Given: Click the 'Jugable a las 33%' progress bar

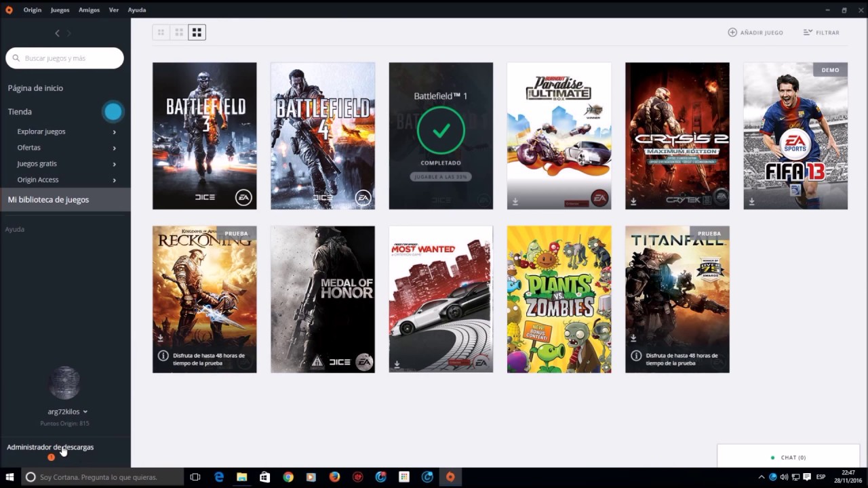Looking at the screenshot, I should 441,177.
